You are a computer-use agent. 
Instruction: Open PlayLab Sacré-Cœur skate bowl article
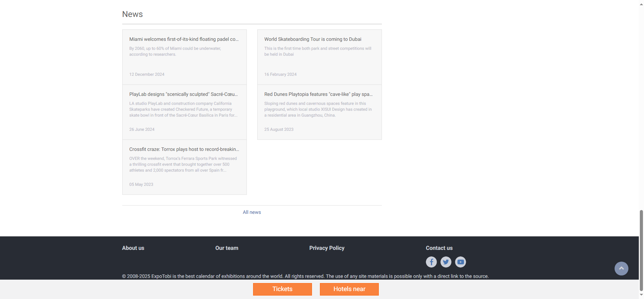184,94
